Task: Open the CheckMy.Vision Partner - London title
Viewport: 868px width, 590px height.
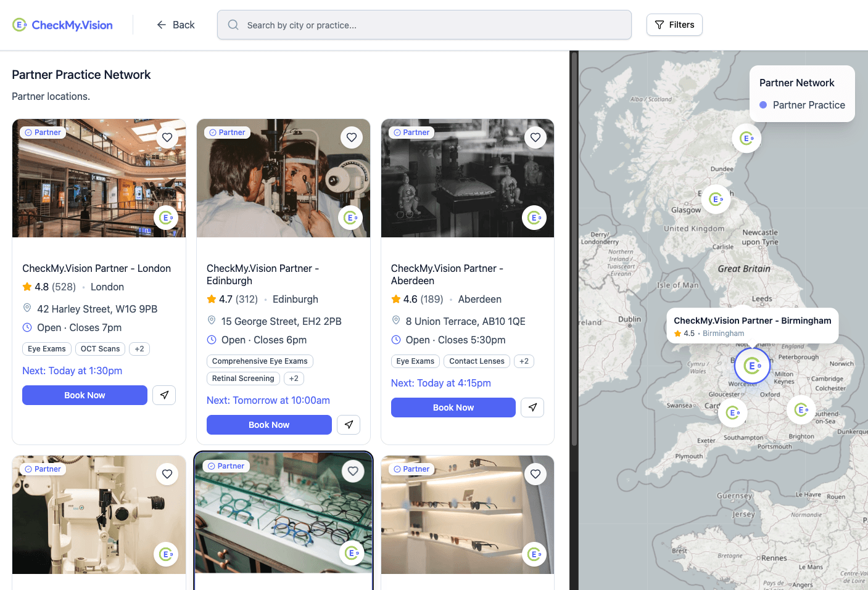Action: click(x=96, y=268)
